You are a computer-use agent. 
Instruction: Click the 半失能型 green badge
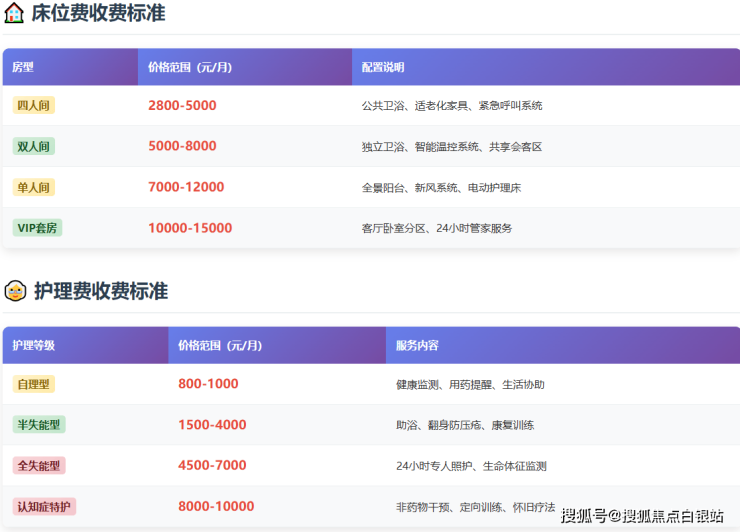[39, 424]
